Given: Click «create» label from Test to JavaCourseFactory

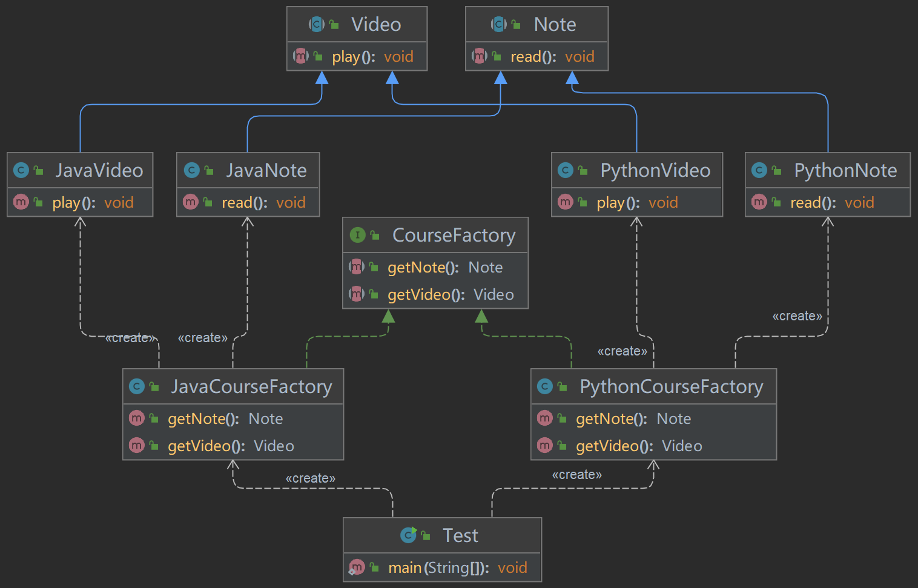Looking at the screenshot, I should [x=310, y=478].
